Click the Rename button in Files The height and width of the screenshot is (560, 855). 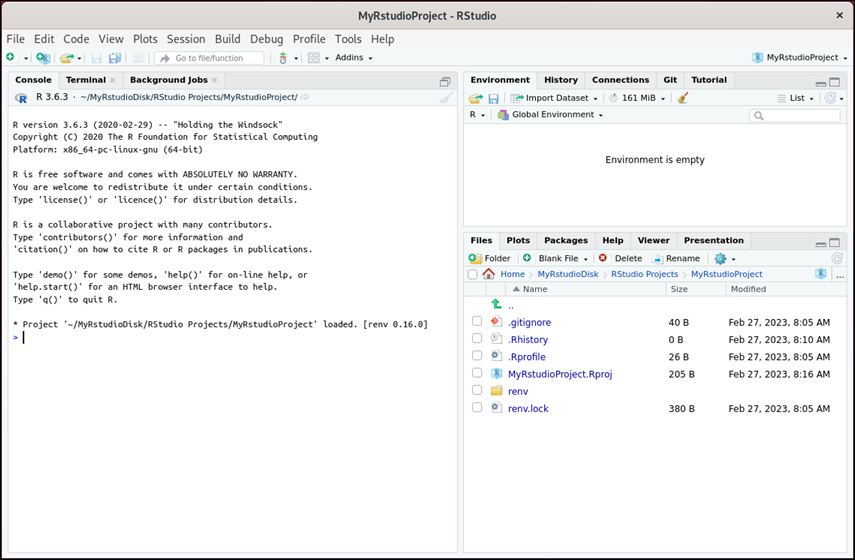coord(676,258)
